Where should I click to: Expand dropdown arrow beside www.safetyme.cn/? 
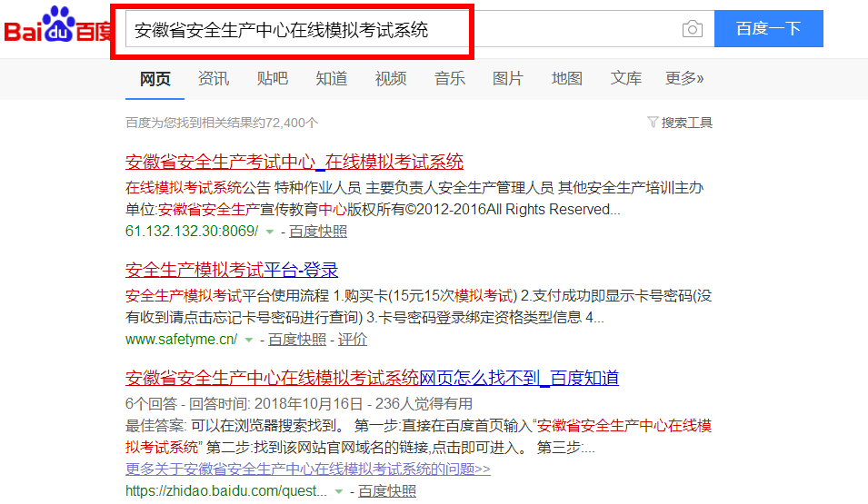(x=249, y=340)
